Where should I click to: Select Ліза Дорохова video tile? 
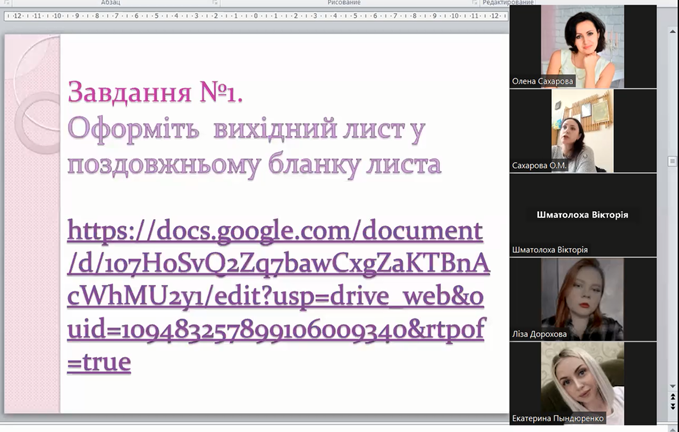(x=583, y=299)
